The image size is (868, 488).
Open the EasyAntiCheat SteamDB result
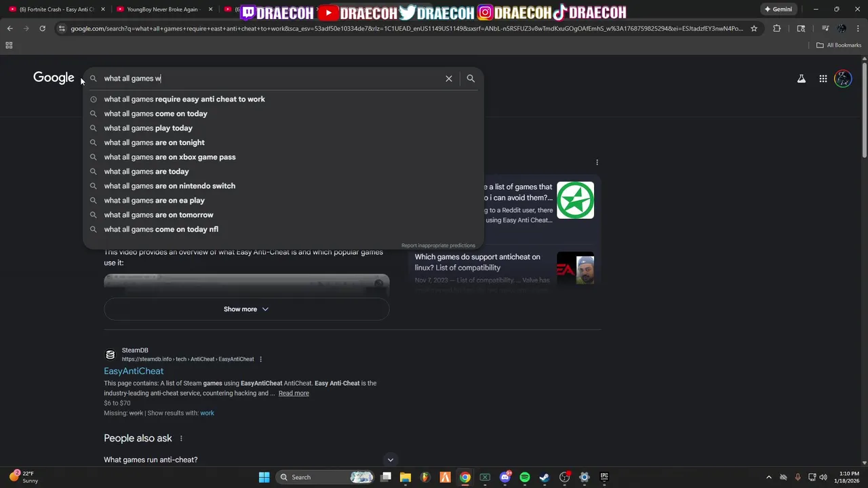[x=134, y=371]
